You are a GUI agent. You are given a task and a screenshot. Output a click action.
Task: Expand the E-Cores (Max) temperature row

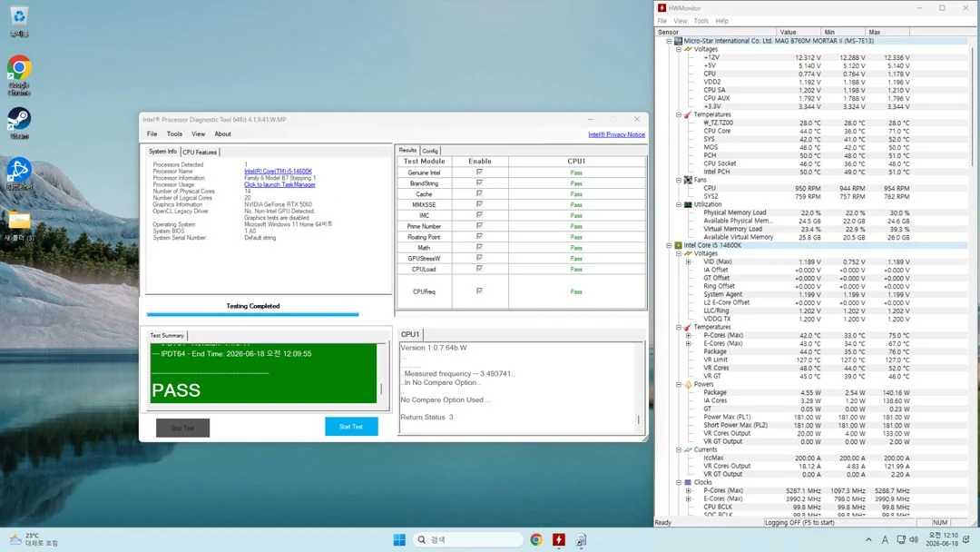[689, 343]
